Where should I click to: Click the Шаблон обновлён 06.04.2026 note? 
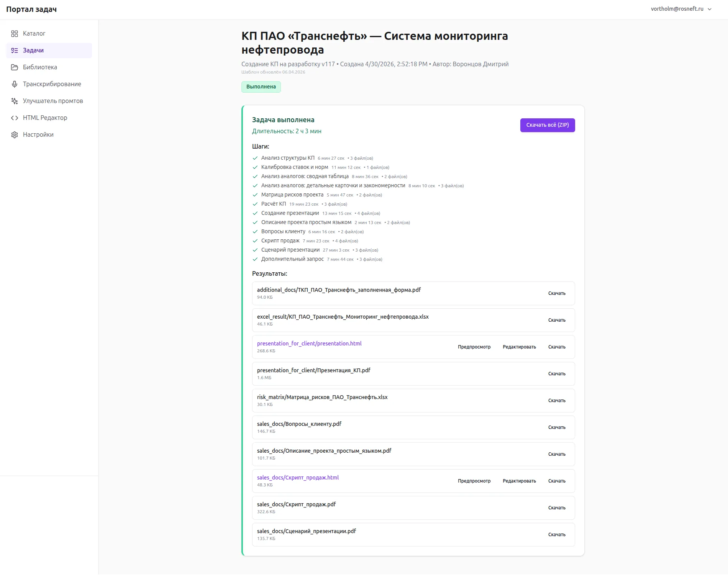(x=273, y=72)
